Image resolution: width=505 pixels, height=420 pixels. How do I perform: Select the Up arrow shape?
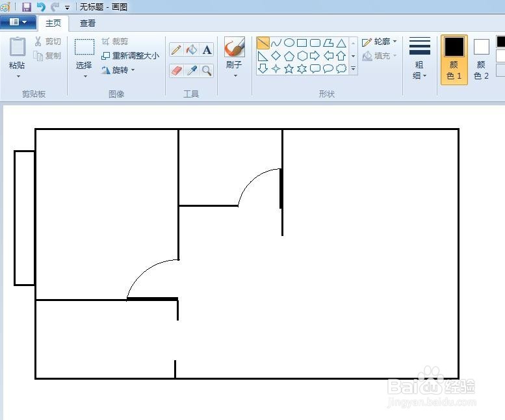click(x=341, y=56)
